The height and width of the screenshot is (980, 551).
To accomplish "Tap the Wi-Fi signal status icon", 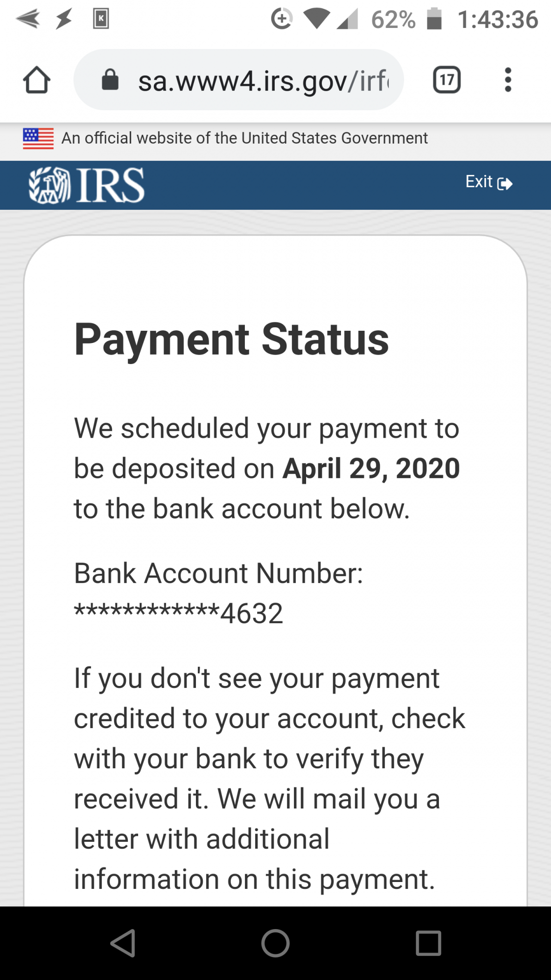I will [316, 19].
